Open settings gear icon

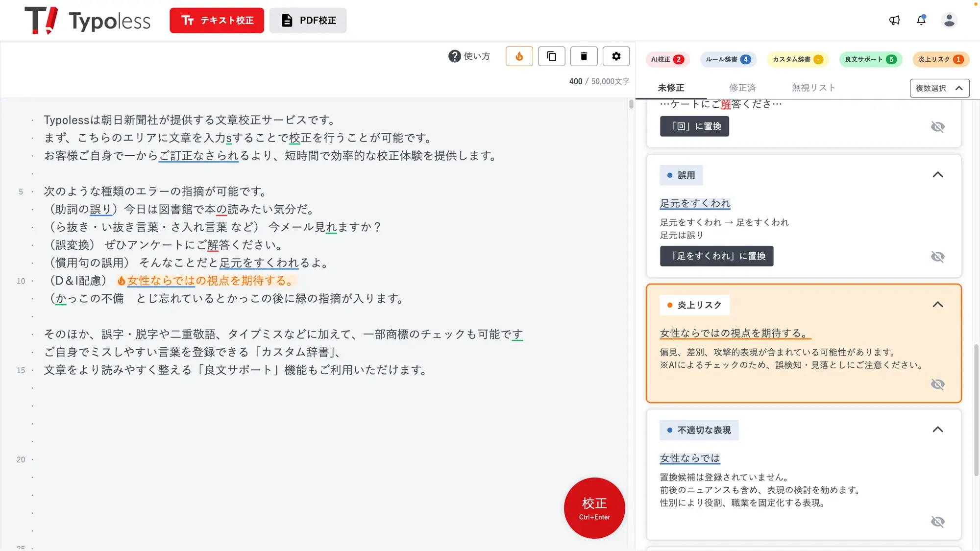616,56
